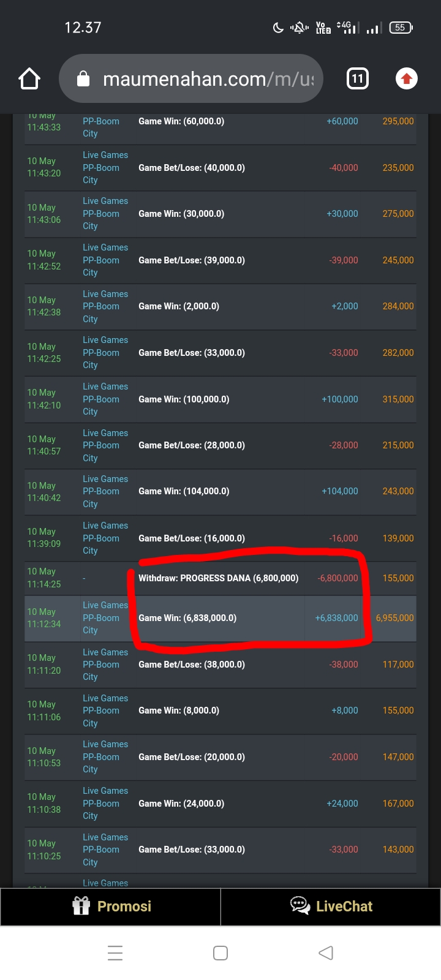Tap the +104,000 amount value
441x980 pixels.
(x=340, y=491)
